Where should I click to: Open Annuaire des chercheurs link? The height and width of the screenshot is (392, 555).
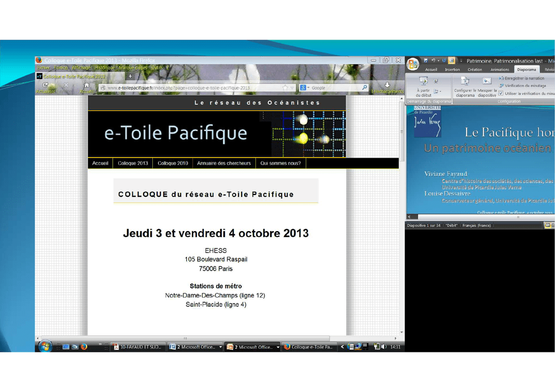[x=224, y=163]
